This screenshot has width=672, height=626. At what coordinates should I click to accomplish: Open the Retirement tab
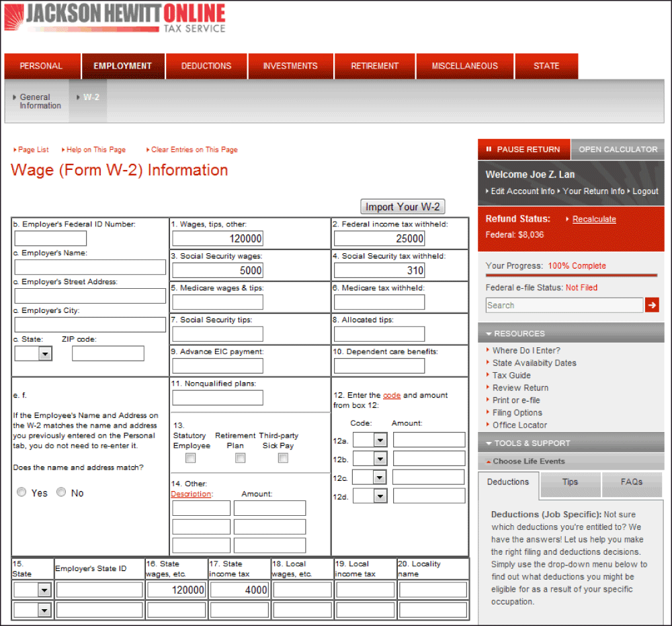pyautogui.click(x=374, y=66)
